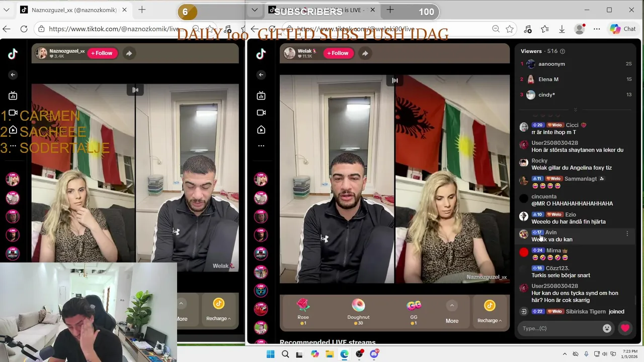Click Mirna's username in chat
644x362 pixels.
553,250
